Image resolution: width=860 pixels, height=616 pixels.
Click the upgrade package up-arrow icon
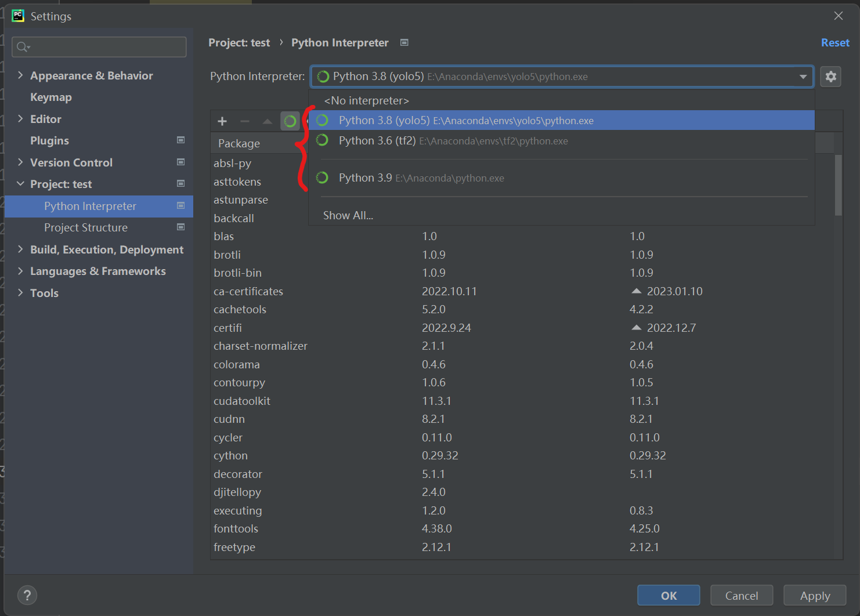tap(267, 121)
